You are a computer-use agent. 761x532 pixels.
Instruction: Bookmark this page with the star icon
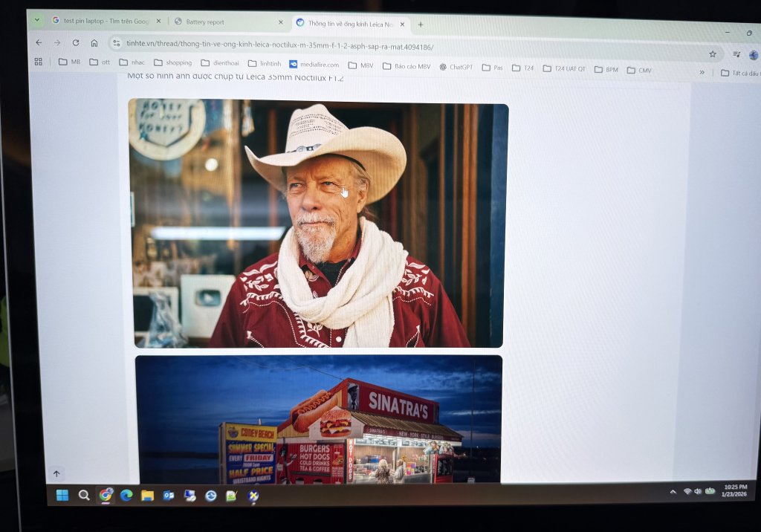[x=713, y=53]
